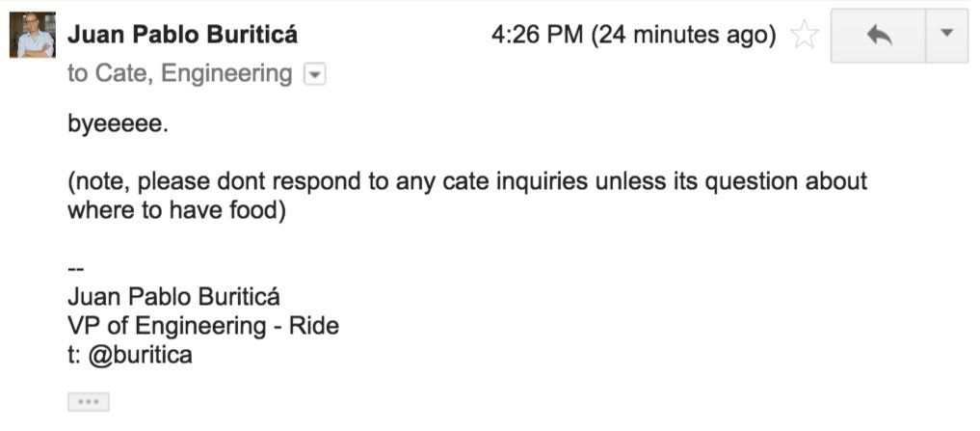Open the More options arrow beside reply
The width and height of the screenshot is (980, 431).
tap(946, 36)
